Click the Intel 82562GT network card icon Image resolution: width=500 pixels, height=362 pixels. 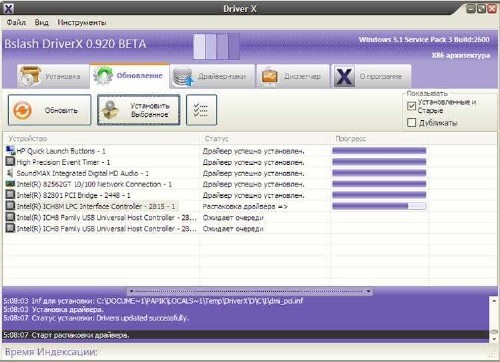pyautogui.click(x=11, y=184)
